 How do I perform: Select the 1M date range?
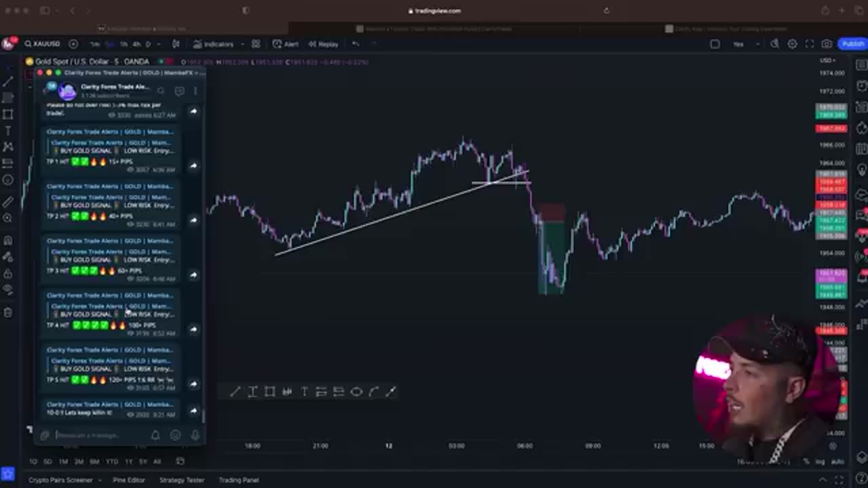(x=63, y=462)
